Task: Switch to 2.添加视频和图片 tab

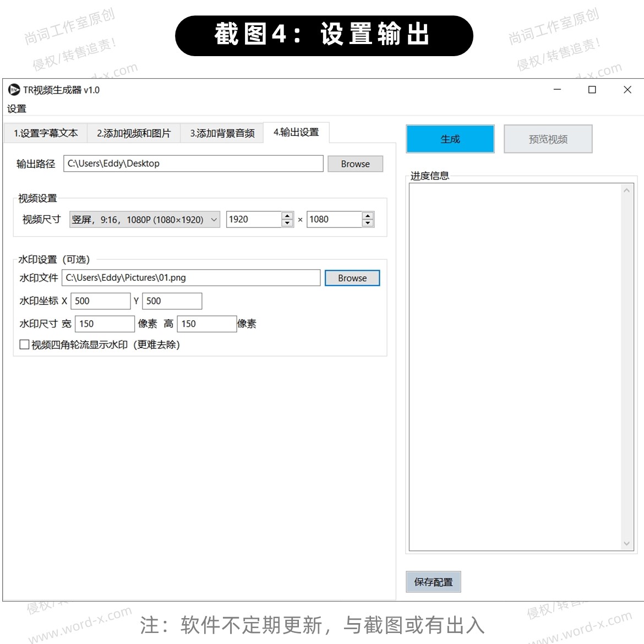Action: pyautogui.click(x=134, y=133)
